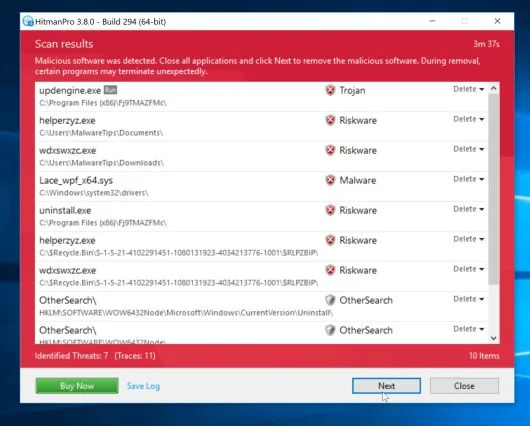Click the 3m 37s scan time
530x426 pixels.
[x=486, y=44]
